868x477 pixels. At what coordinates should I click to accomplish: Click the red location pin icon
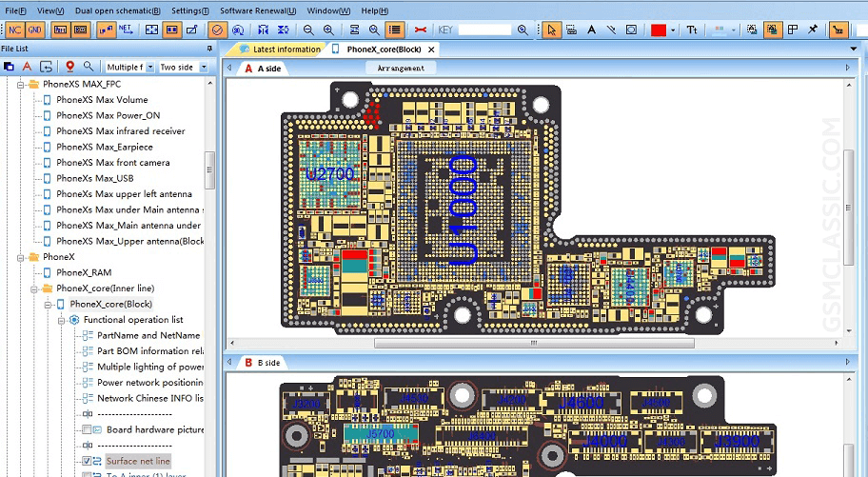(69, 67)
